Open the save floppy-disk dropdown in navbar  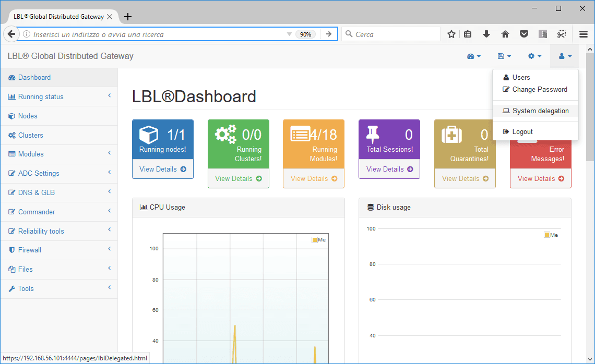pyautogui.click(x=504, y=56)
